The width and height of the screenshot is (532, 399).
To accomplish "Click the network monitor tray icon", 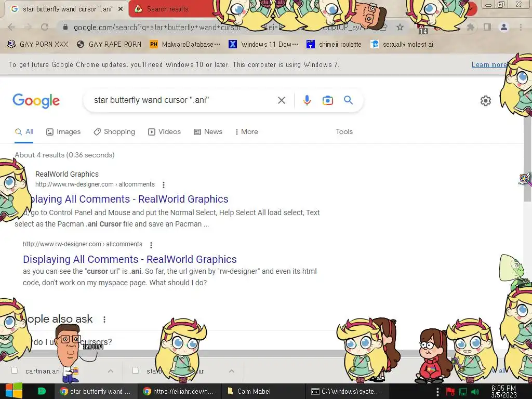I will (463, 392).
